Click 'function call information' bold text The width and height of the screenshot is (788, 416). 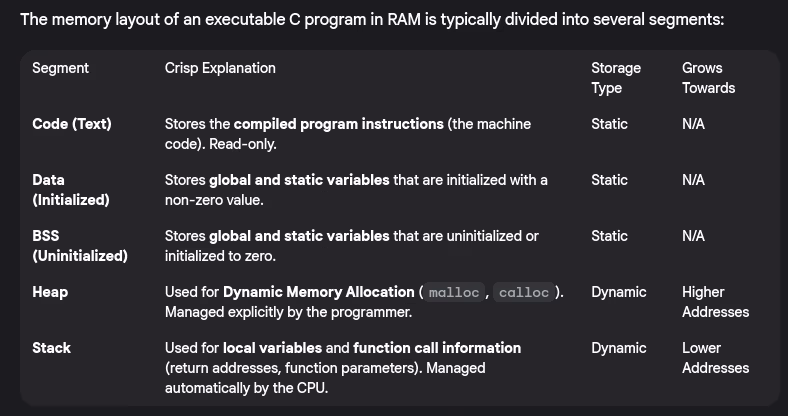[x=437, y=348]
